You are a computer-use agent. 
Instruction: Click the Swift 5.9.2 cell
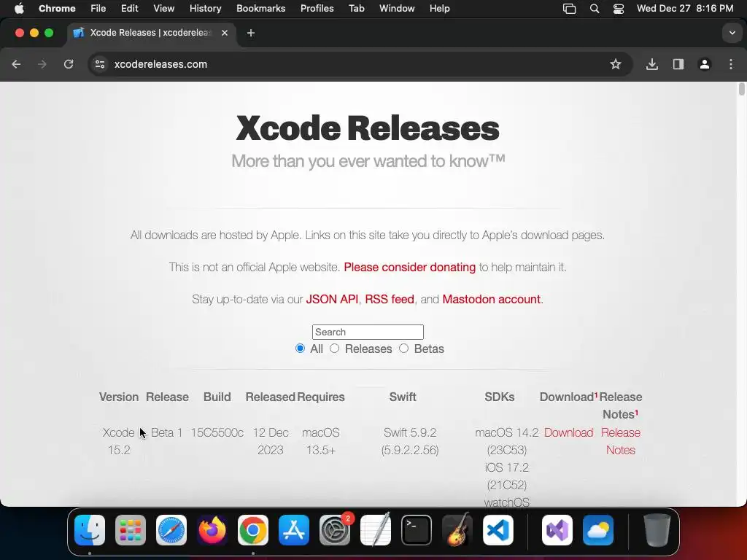[x=410, y=441]
